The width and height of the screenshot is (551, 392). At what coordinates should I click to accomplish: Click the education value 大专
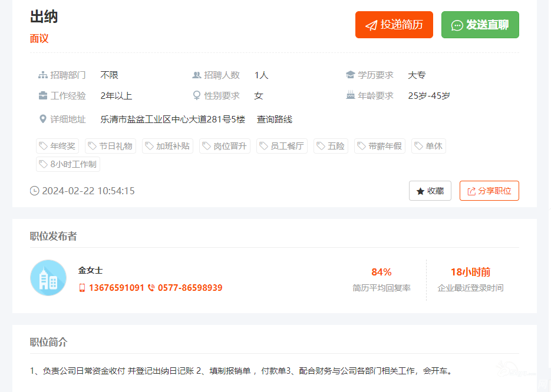click(417, 75)
